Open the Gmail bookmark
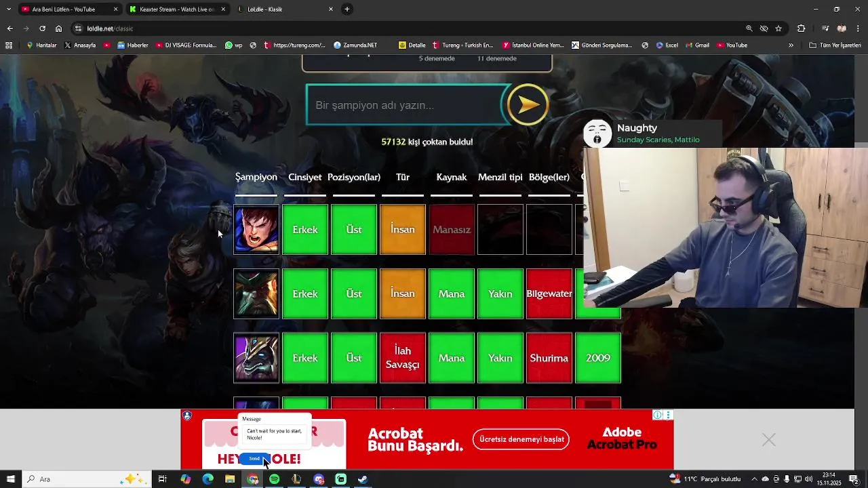 697,45
